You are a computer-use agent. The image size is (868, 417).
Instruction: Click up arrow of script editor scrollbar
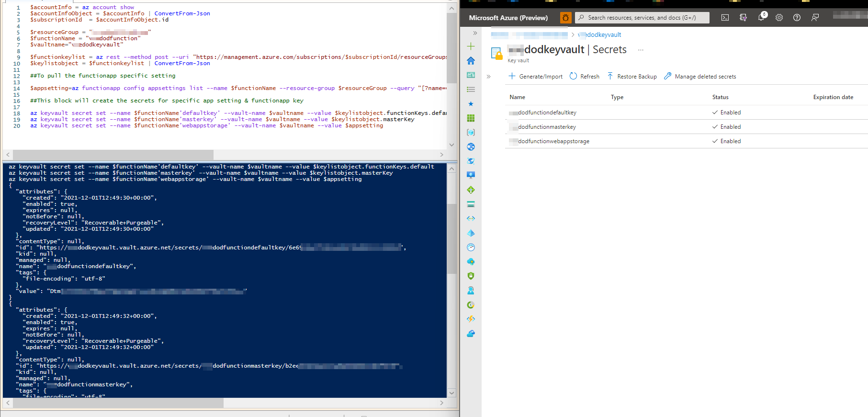pyautogui.click(x=451, y=8)
